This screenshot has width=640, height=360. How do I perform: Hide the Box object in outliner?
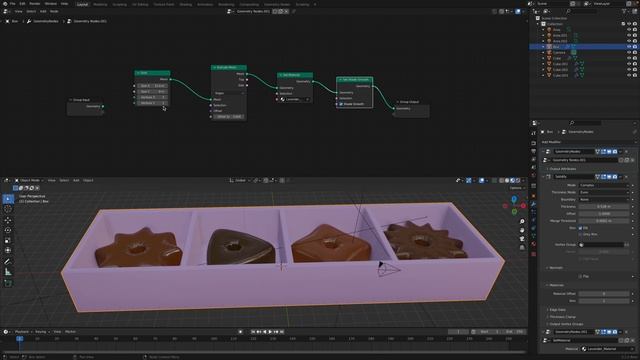pyautogui.click(x=629, y=47)
